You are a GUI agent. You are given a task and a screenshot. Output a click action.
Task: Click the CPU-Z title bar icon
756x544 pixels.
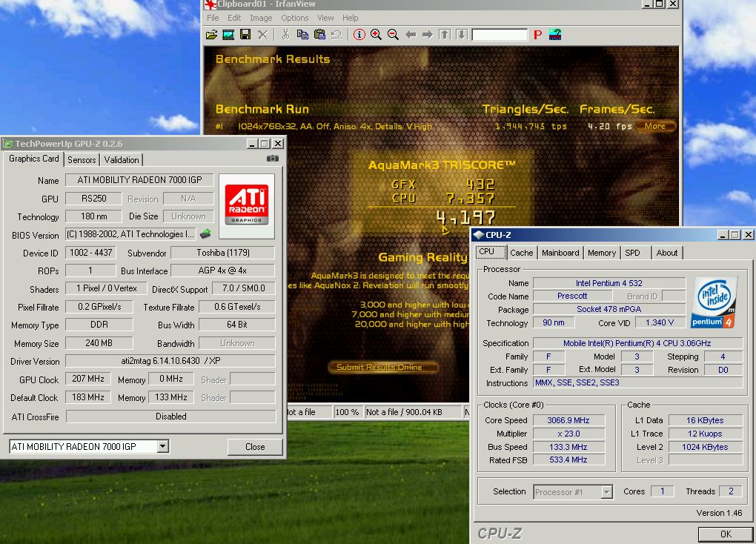478,235
